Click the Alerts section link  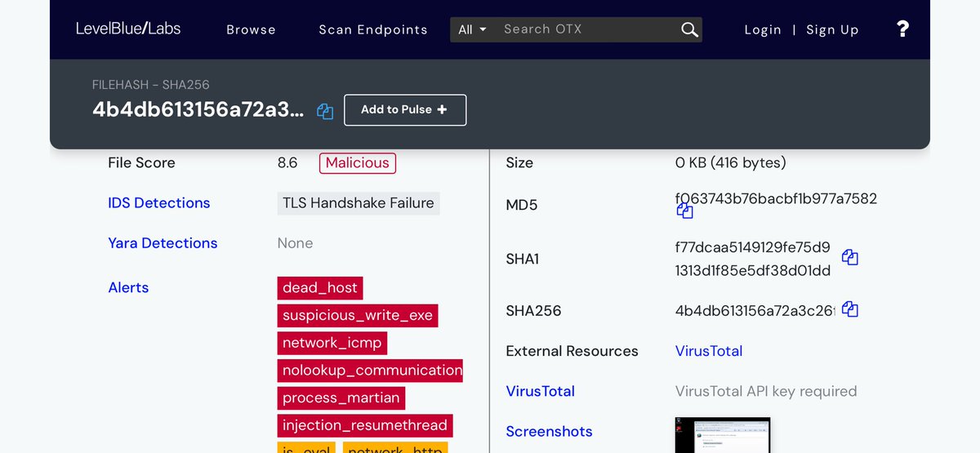click(x=128, y=287)
